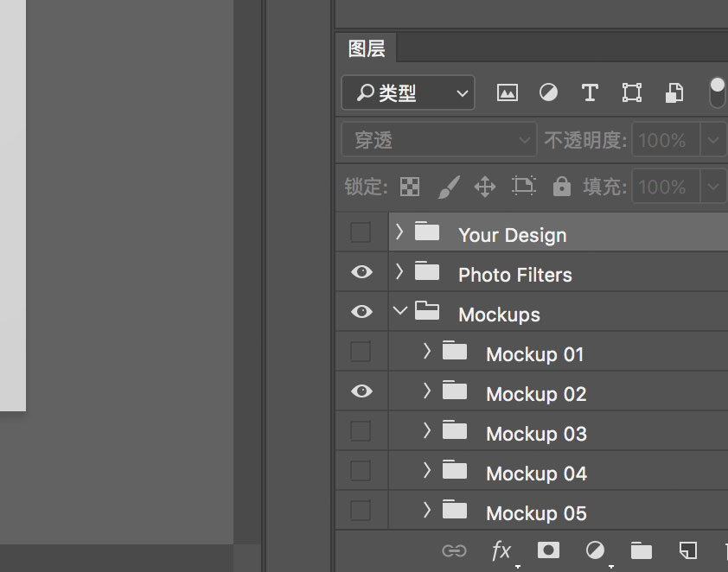Select the pixel layers filter icon
This screenshot has height=572, width=728.
click(x=507, y=92)
